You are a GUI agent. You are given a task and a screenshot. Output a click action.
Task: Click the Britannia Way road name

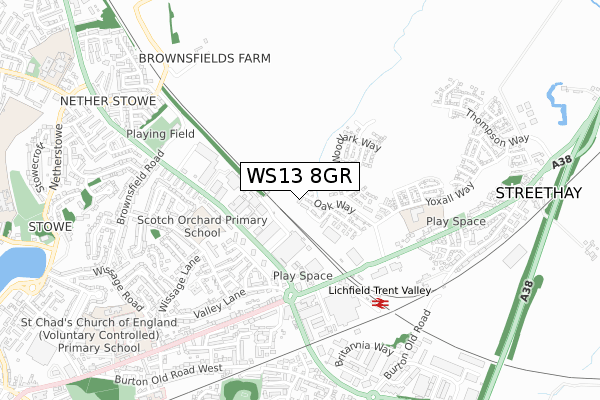click(x=364, y=353)
